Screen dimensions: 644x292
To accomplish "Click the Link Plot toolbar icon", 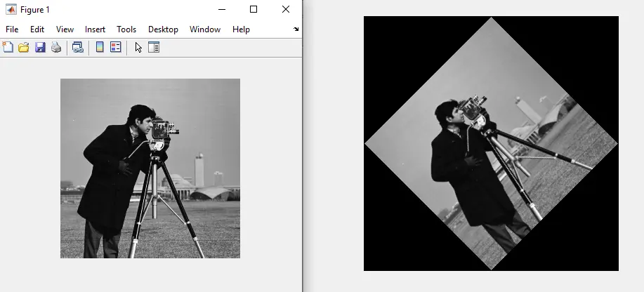I will coord(78,47).
